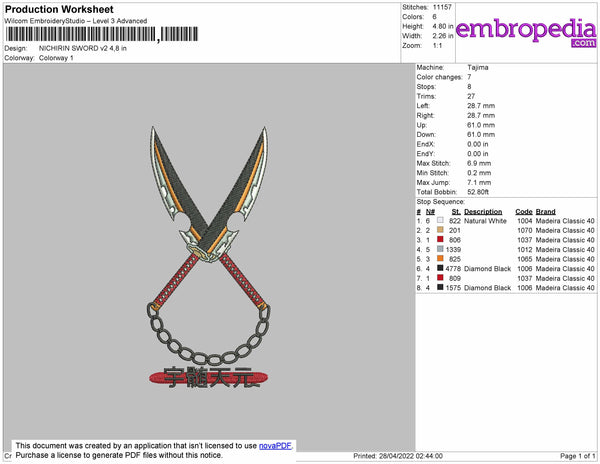Click the design name 'NICHIRIN SWORD v2 4,8 in'
600x464 pixels.
pos(83,49)
